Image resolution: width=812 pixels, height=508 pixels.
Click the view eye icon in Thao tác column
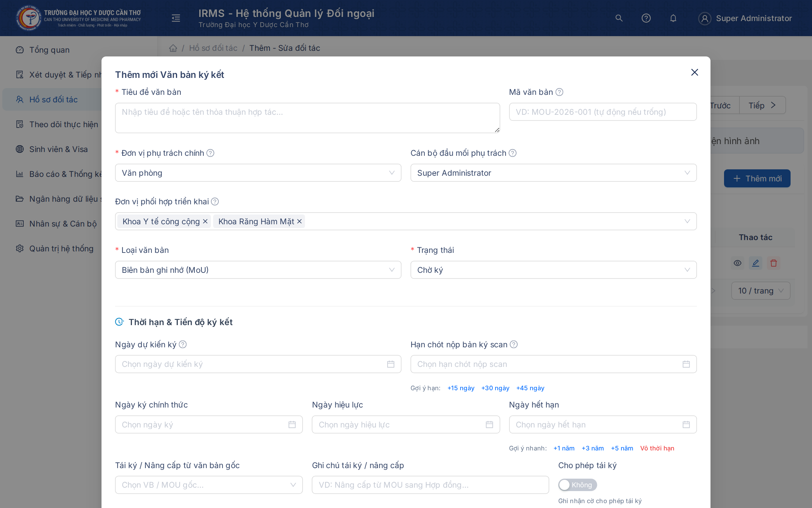point(738,263)
